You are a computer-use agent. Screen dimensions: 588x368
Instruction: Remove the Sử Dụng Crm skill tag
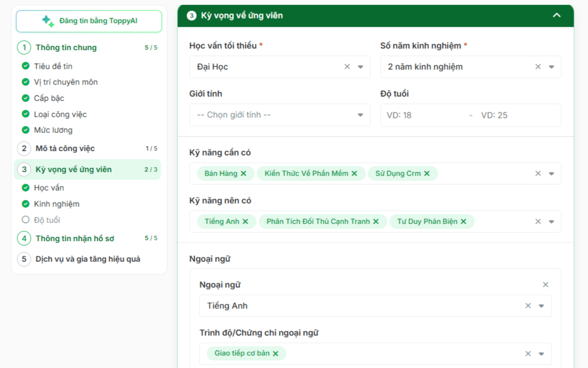[427, 174]
